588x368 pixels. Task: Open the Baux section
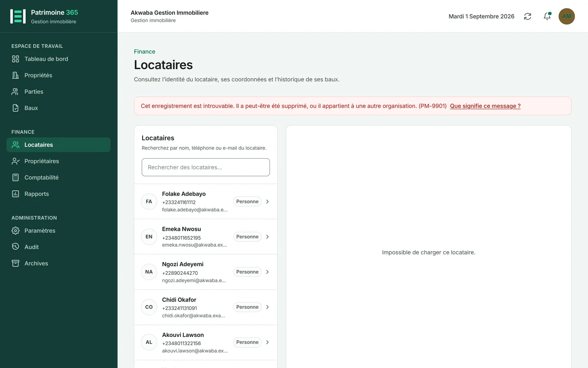(x=58, y=108)
